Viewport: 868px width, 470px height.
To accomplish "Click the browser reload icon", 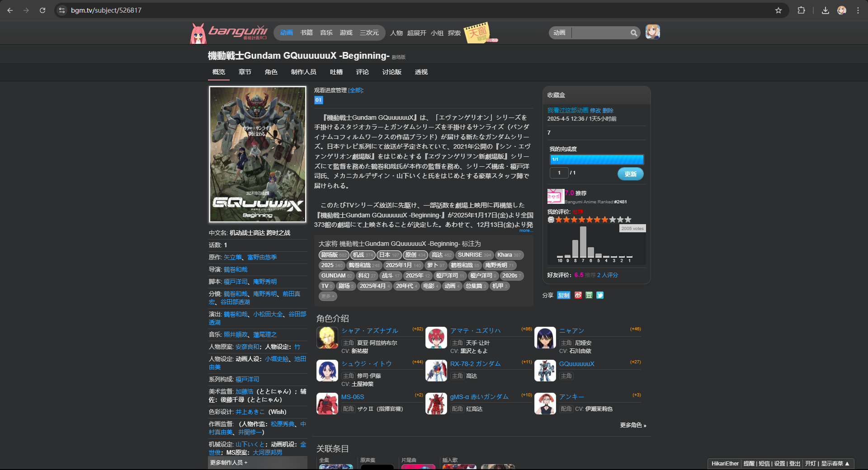I will coord(42,10).
